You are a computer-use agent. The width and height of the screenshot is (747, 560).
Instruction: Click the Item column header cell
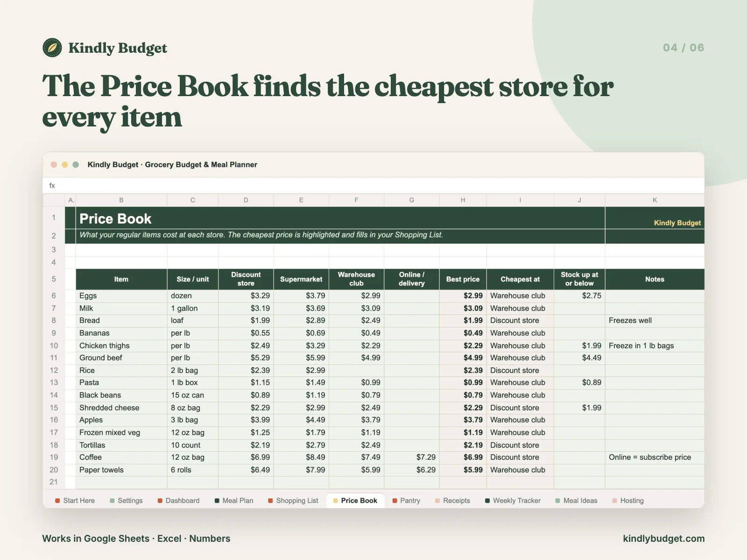click(121, 279)
